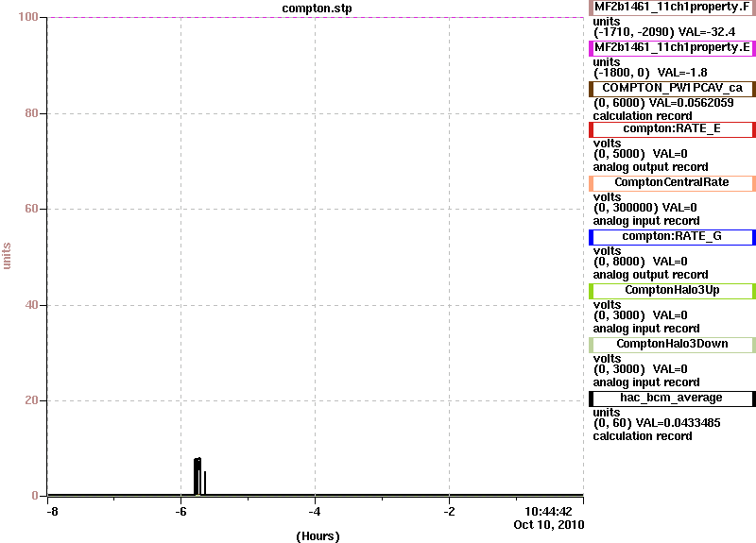Click the vertical units y-axis label
The width and height of the screenshot is (756, 543).
[7, 256]
